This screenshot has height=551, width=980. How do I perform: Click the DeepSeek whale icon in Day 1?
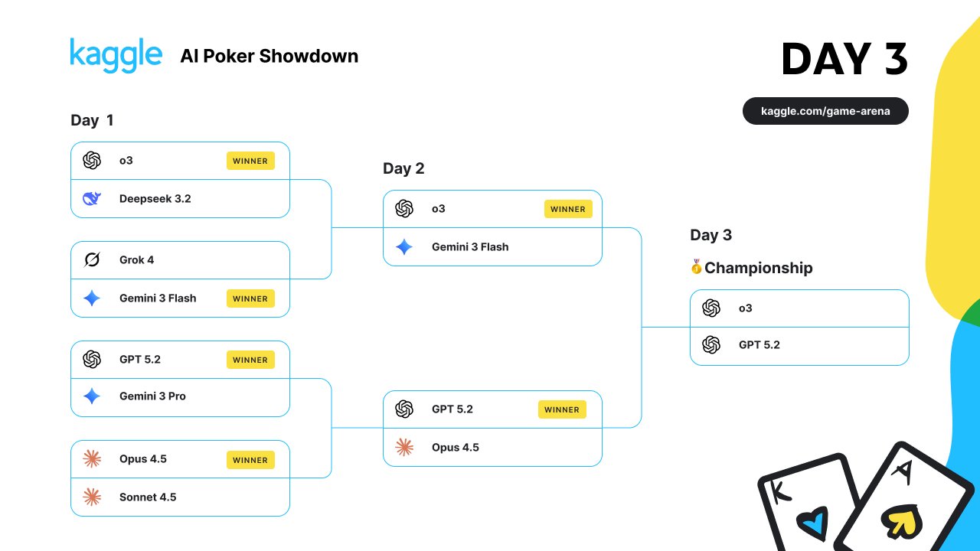click(92, 199)
